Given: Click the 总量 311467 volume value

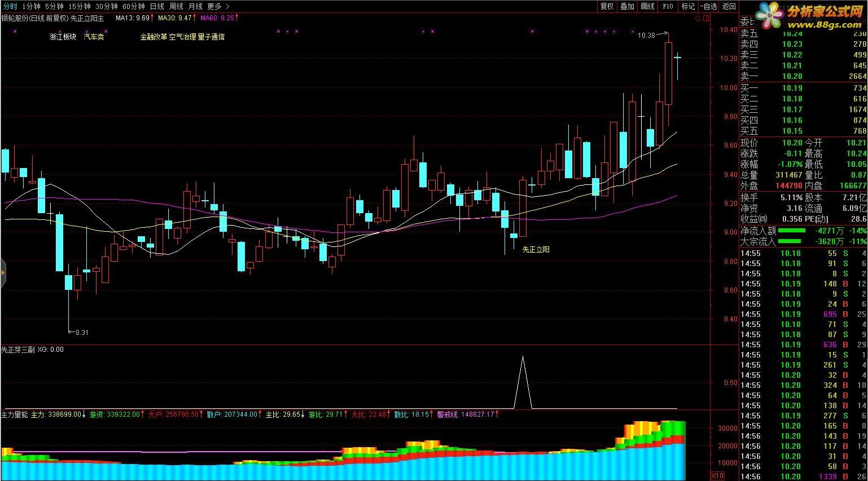Looking at the screenshot, I should pos(789,175).
